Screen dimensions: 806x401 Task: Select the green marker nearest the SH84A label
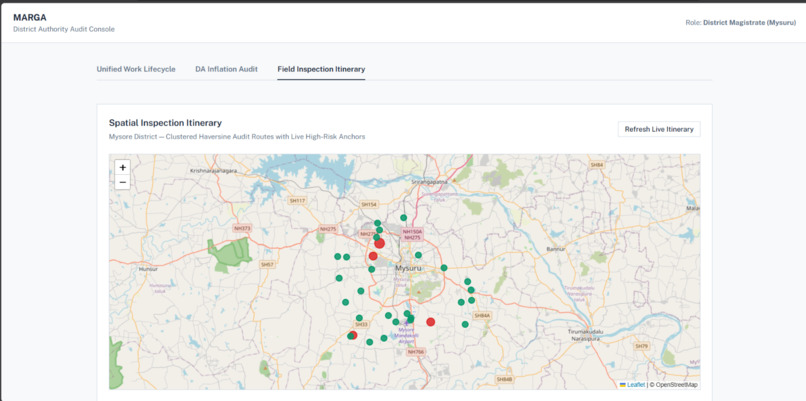click(471, 300)
